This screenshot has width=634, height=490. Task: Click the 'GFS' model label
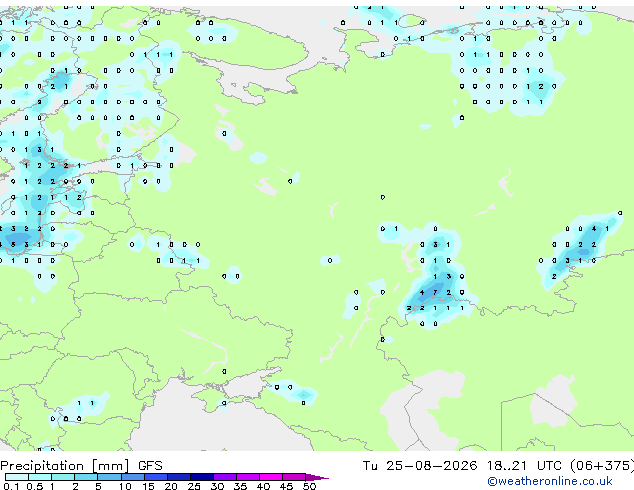(150, 466)
